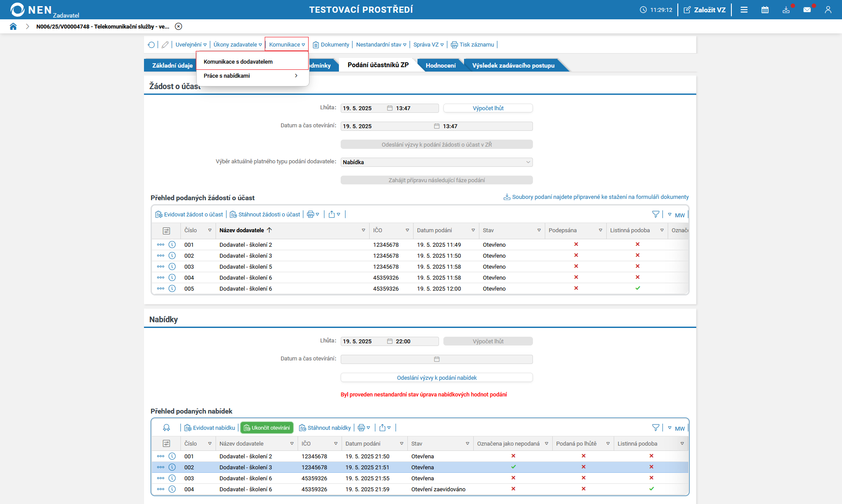Screen dimensions: 842x504
Task: Select Komunikace s dodavatelem menu item
Action: click(238, 61)
